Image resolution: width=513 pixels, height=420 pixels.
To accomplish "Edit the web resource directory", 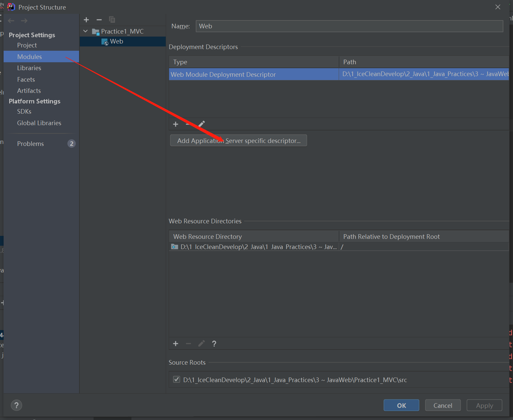I will 202,344.
